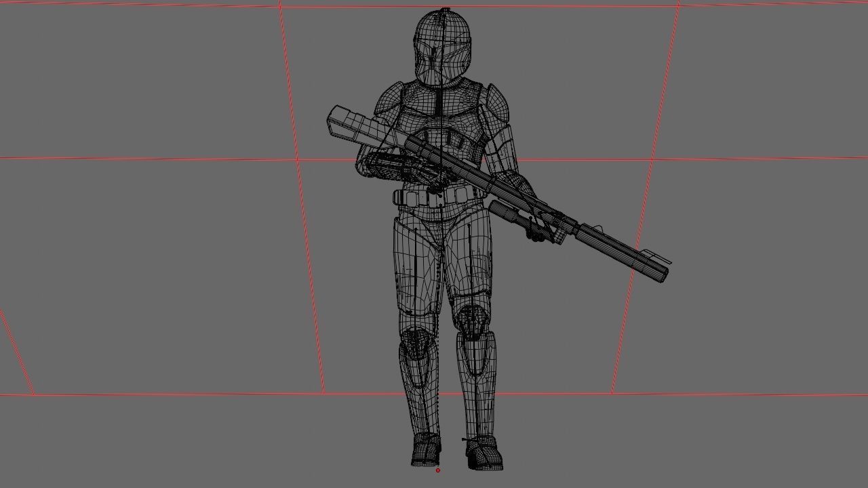Select the boot farther from the origin point
This screenshot has width=868, height=488.
click(484, 453)
